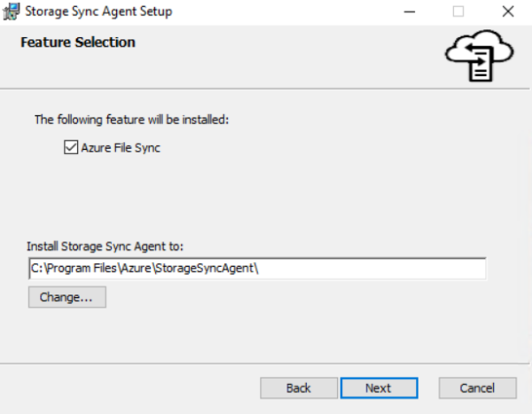Focus the install path input field
The width and height of the screenshot is (532, 414).
click(x=257, y=269)
